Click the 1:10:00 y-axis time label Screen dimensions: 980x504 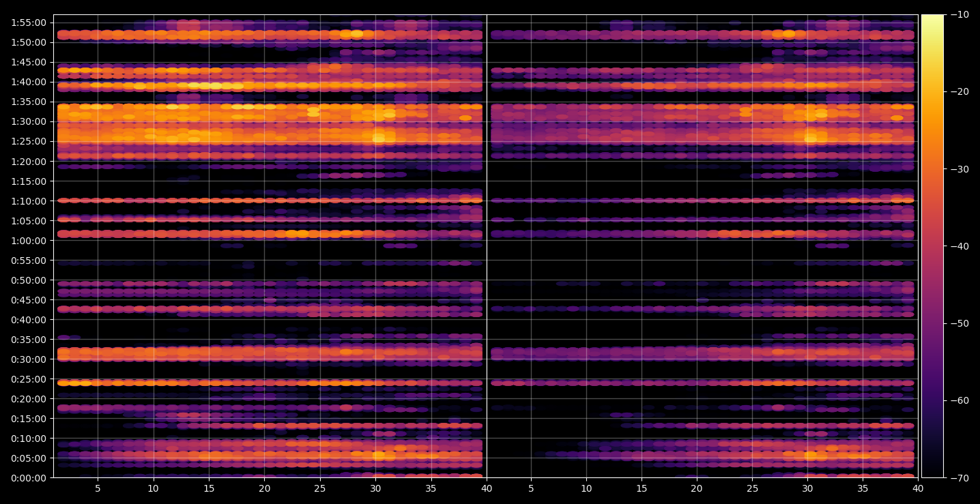[29, 201]
